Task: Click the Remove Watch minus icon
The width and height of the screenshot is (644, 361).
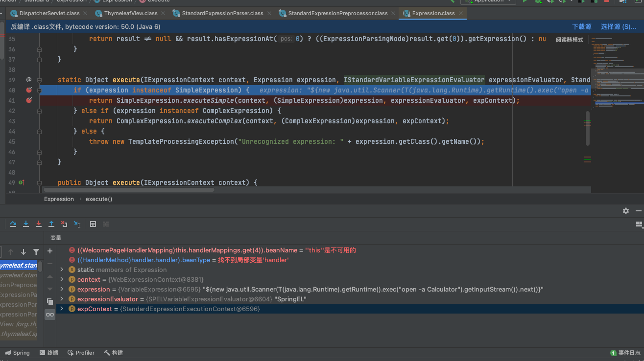Action: (50, 264)
